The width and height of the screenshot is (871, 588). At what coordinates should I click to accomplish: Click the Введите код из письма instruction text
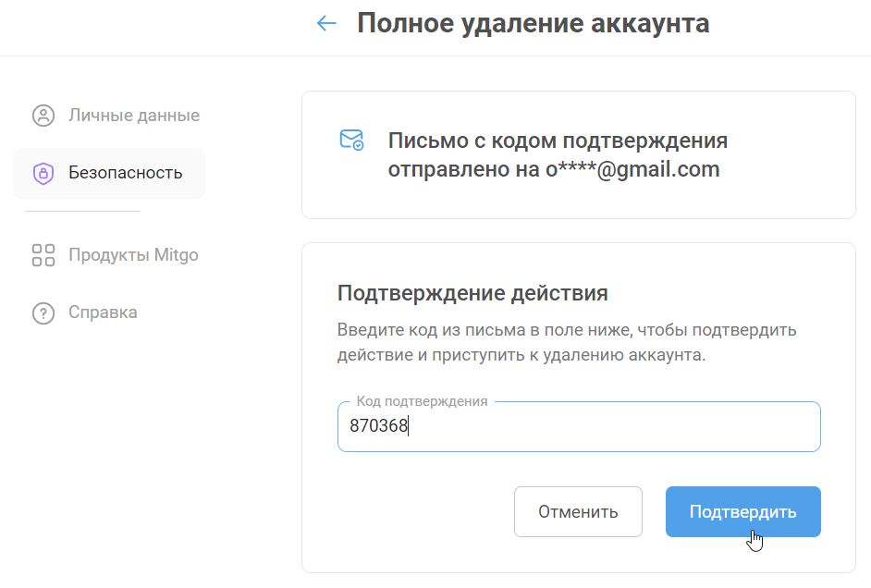pos(567,330)
